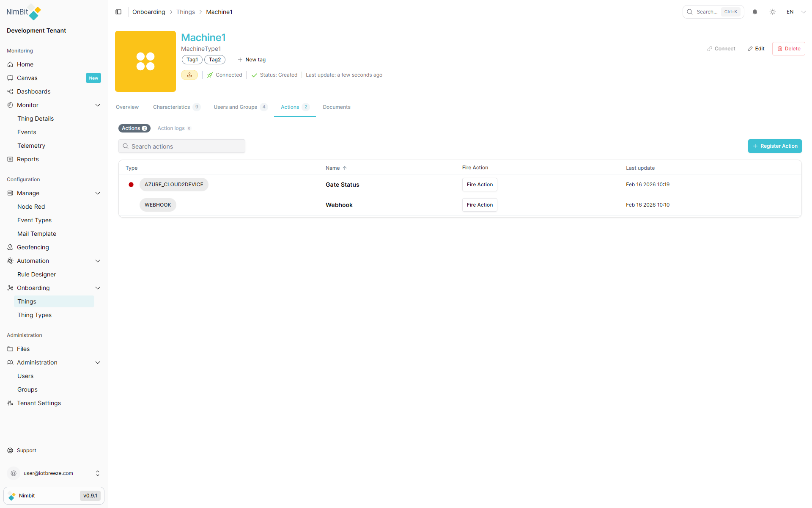Open Reports from the sidebar

(27, 159)
